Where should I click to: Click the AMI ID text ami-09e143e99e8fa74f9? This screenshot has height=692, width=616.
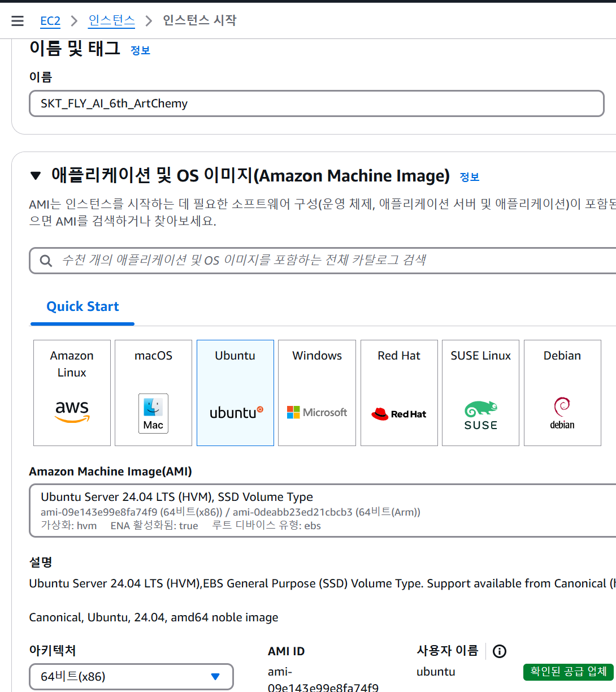pyautogui.click(x=323, y=680)
